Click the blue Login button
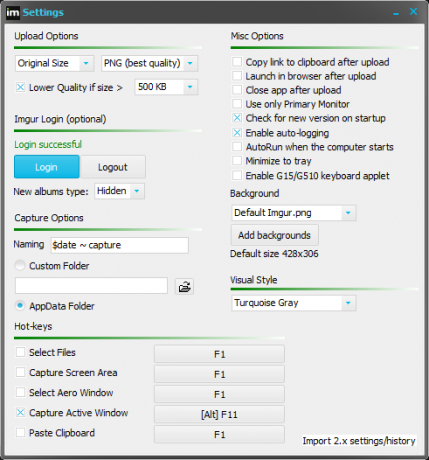Viewport: 429px width, 460px height. [x=47, y=167]
